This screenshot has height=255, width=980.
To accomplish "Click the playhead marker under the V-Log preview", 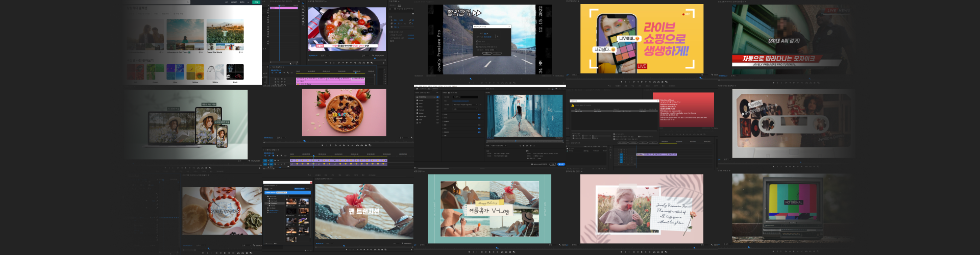I will coord(497,248).
